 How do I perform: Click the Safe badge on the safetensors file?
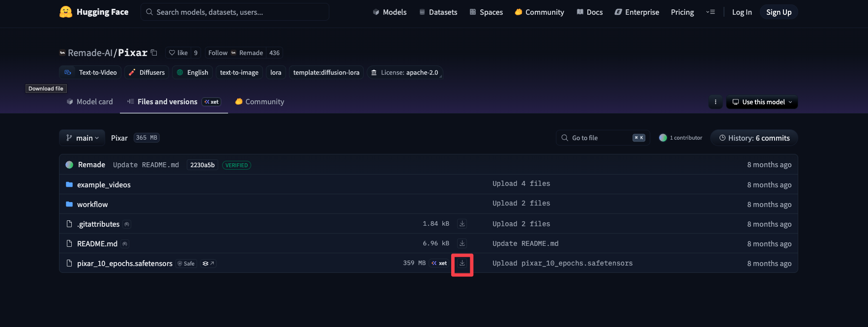point(186,264)
